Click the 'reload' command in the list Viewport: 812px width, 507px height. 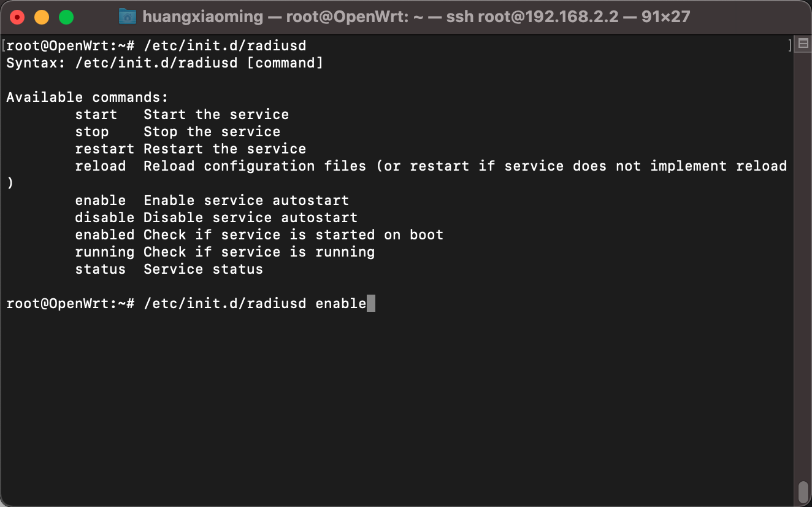[100, 166]
